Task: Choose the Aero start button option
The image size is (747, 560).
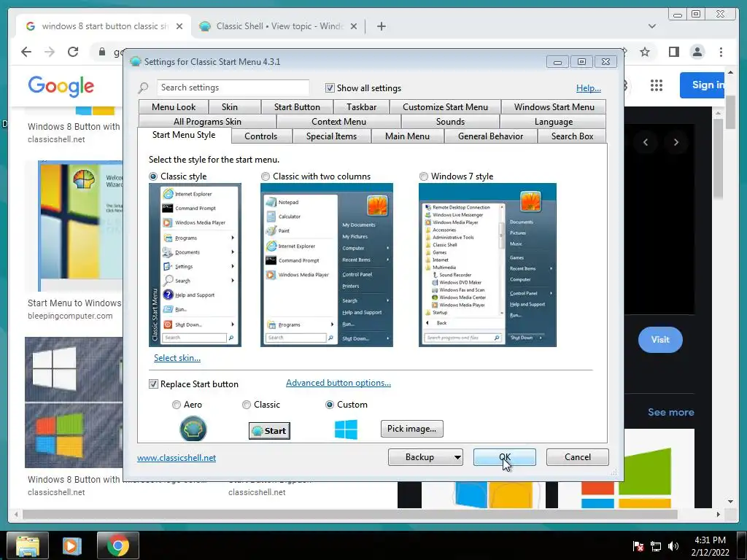Action: click(x=177, y=404)
